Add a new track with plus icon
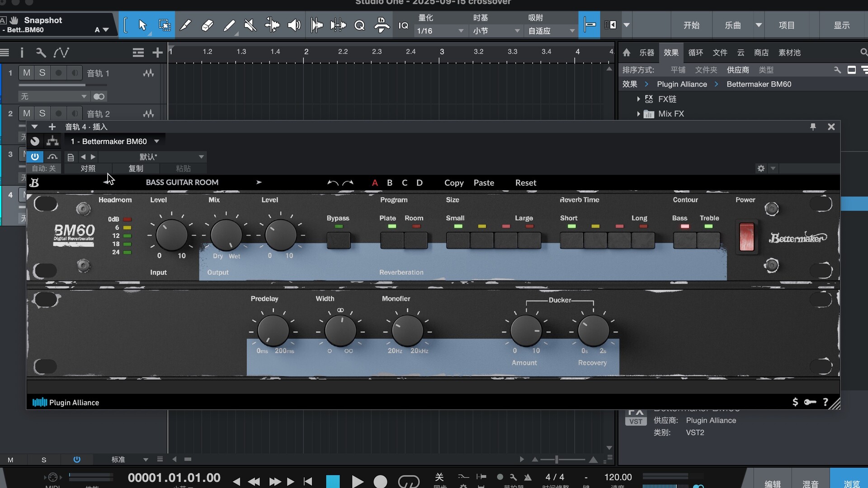The height and width of the screenshot is (488, 868). [x=157, y=53]
